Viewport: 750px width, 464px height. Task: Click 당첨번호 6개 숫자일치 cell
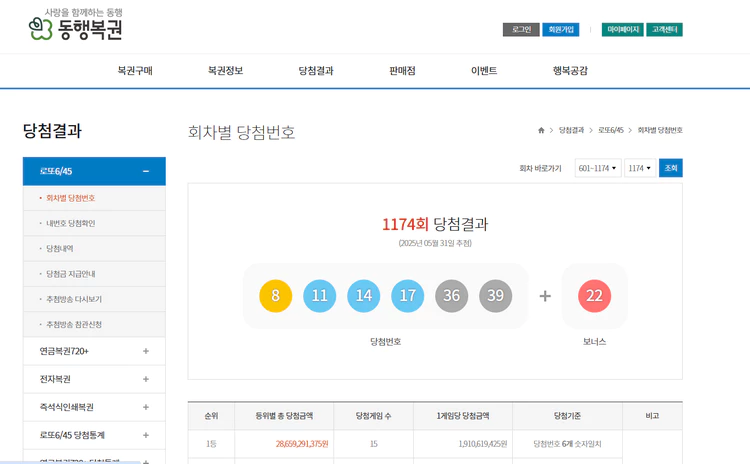click(567, 444)
